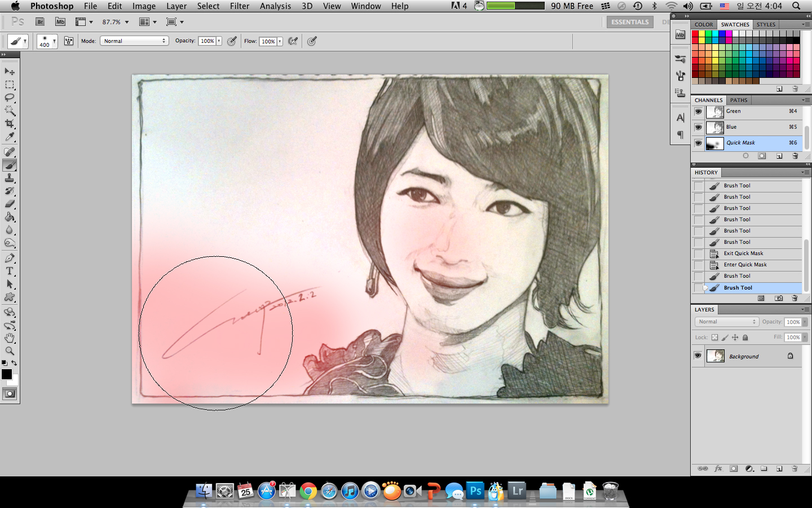The image size is (812, 508).
Task: Set history brush source for Exit Quick Mask
Action: (x=699, y=253)
